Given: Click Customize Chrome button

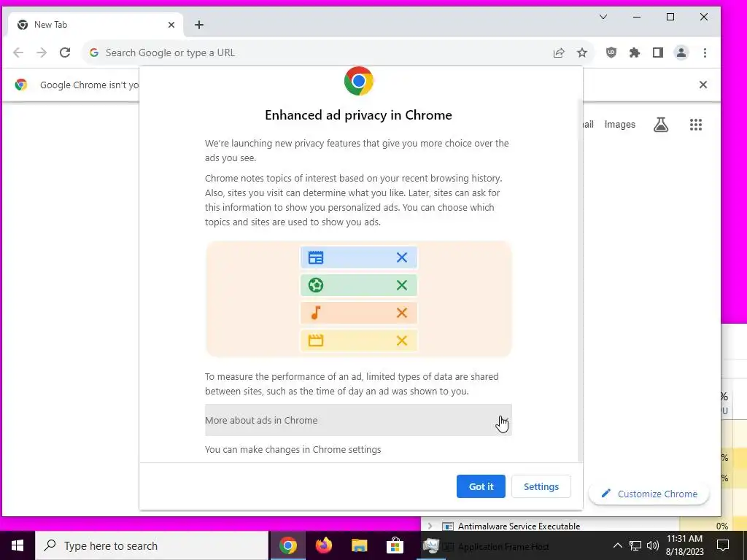Looking at the screenshot, I should (x=649, y=494).
